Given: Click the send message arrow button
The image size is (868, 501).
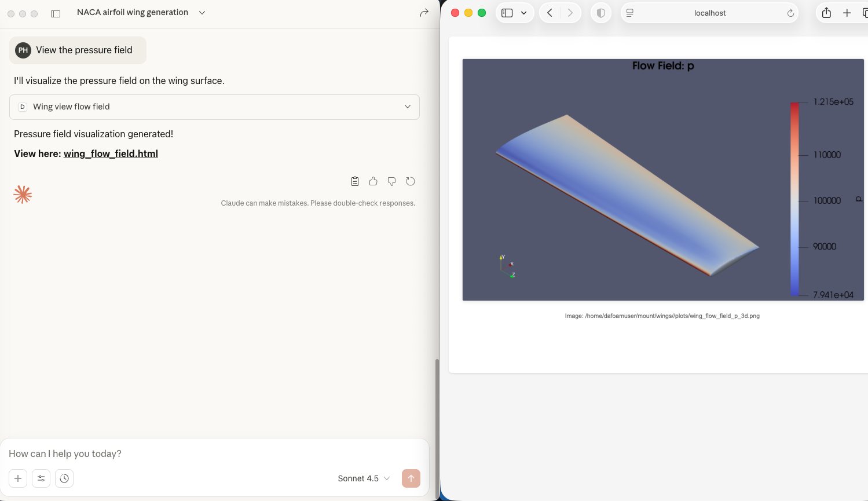Looking at the screenshot, I should [x=411, y=478].
